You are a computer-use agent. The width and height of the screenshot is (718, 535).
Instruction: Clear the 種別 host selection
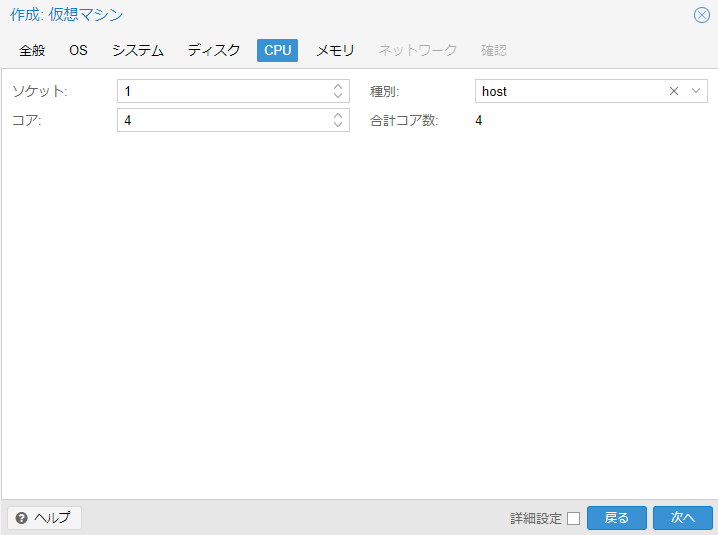(x=674, y=91)
